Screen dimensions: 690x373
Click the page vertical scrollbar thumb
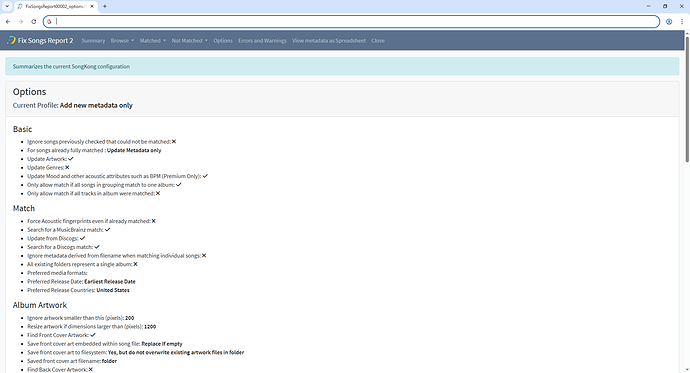pos(687,99)
